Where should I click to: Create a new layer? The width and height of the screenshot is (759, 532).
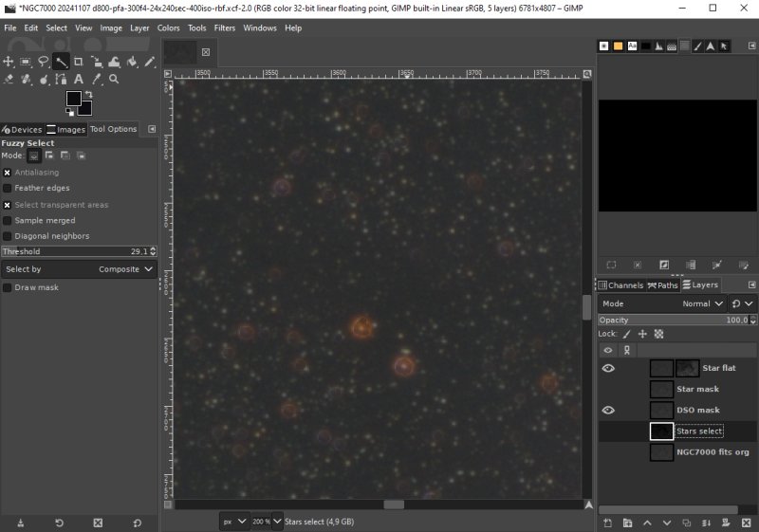point(608,523)
